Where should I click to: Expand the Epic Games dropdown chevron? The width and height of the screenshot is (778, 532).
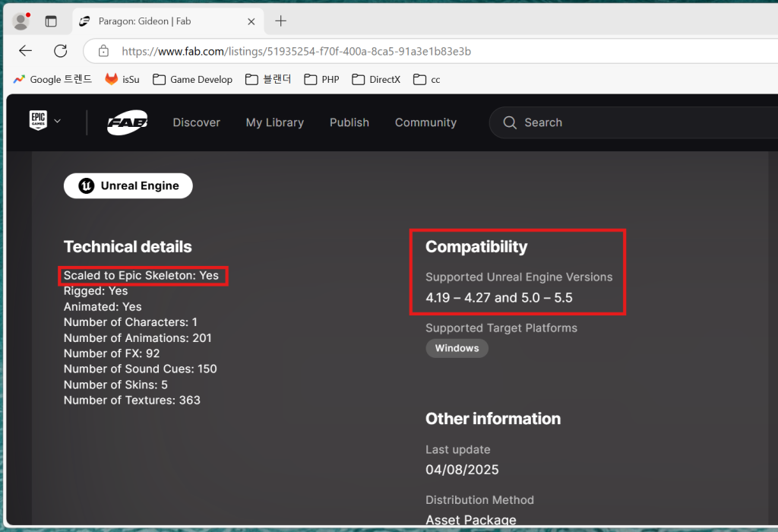tap(58, 121)
